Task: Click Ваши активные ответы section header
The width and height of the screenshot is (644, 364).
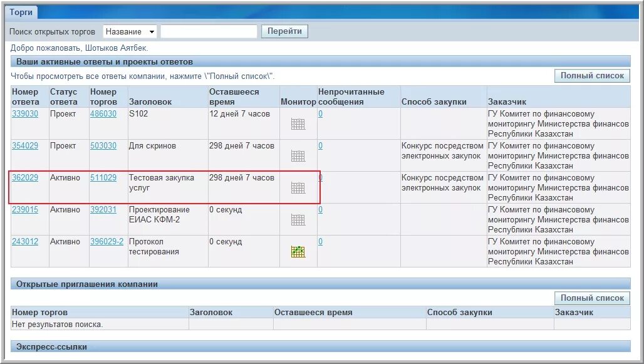Action: coord(320,61)
